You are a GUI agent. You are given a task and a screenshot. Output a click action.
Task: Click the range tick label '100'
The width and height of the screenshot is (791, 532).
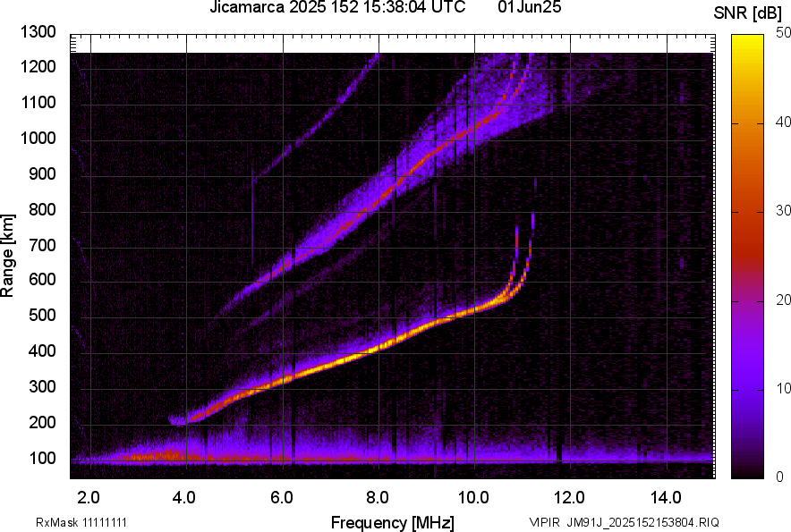coord(42,458)
